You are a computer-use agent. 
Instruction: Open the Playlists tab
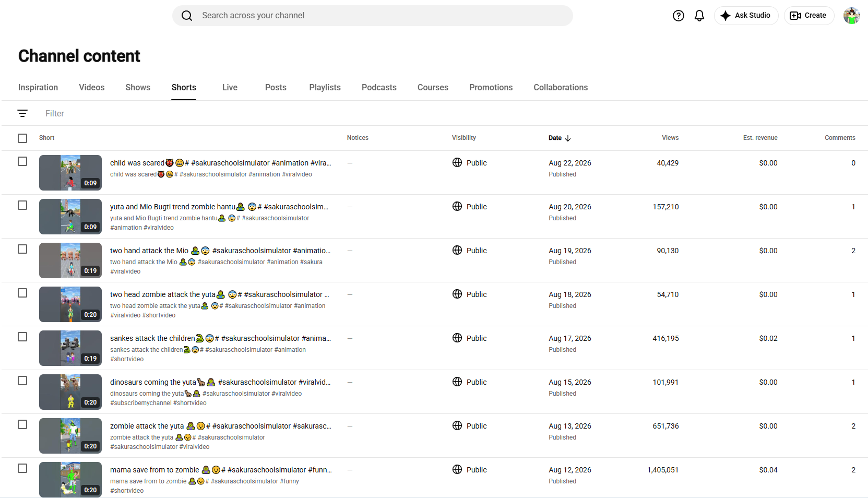point(325,88)
